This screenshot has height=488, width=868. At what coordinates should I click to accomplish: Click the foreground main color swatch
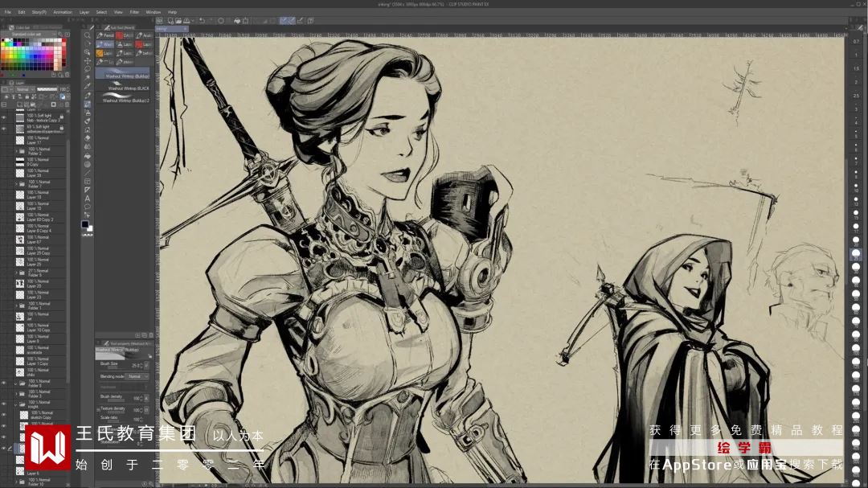pos(84,224)
